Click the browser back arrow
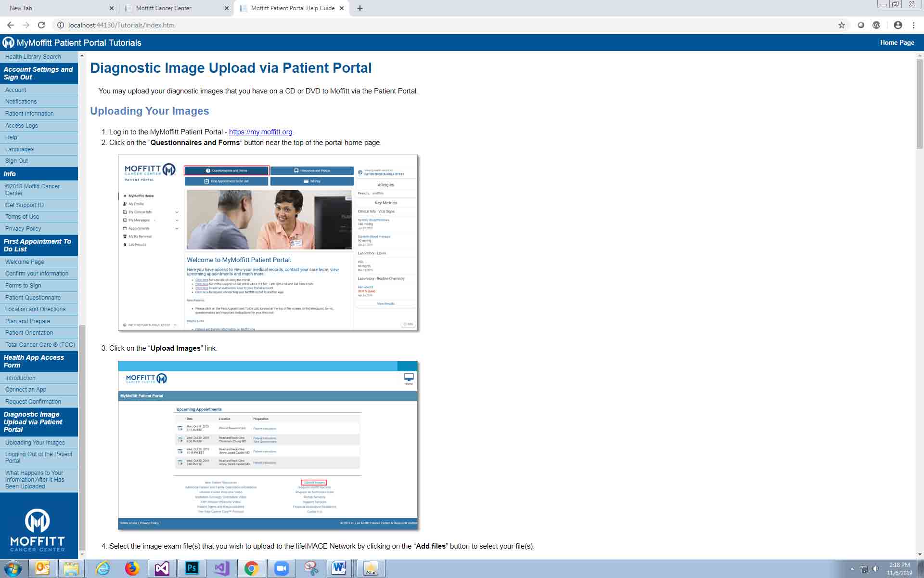The height and width of the screenshot is (578, 924). point(11,25)
